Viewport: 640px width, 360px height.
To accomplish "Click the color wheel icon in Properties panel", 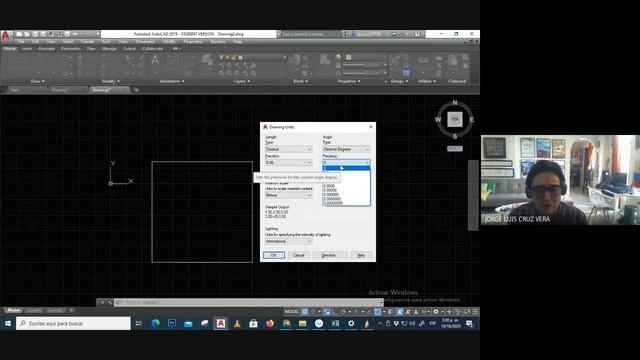I will coord(338,57).
